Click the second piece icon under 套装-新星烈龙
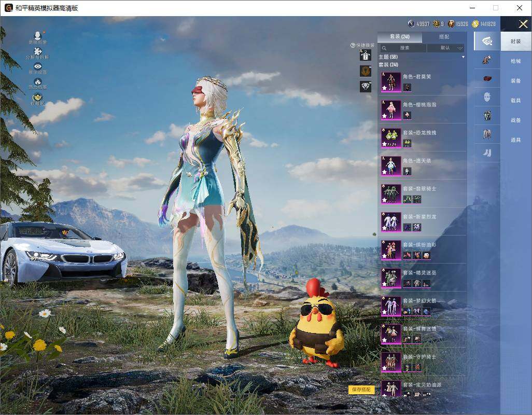The image size is (532, 415). 417,228
